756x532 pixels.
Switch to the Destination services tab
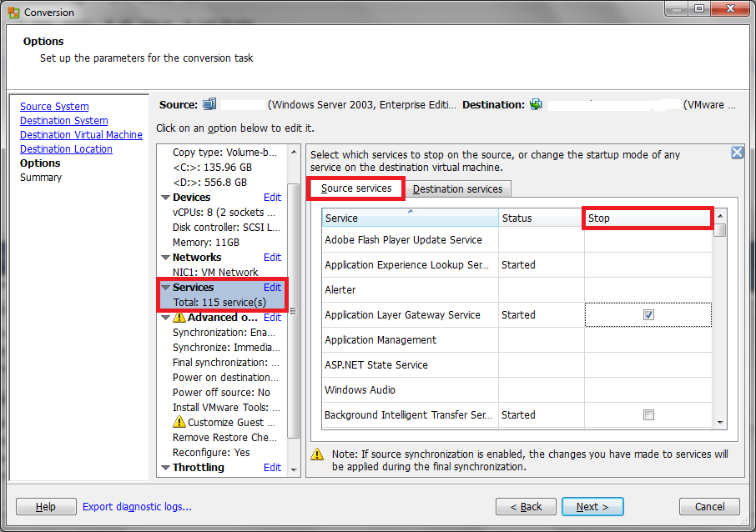457,189
